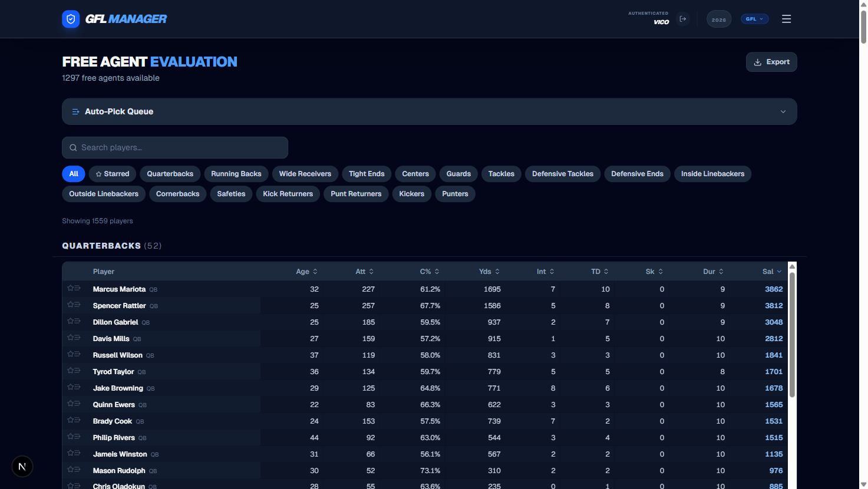Viewport: 868px width, 489px height.
Task: Toggle sort on Sal column
Action: click(x=772, y=272)
